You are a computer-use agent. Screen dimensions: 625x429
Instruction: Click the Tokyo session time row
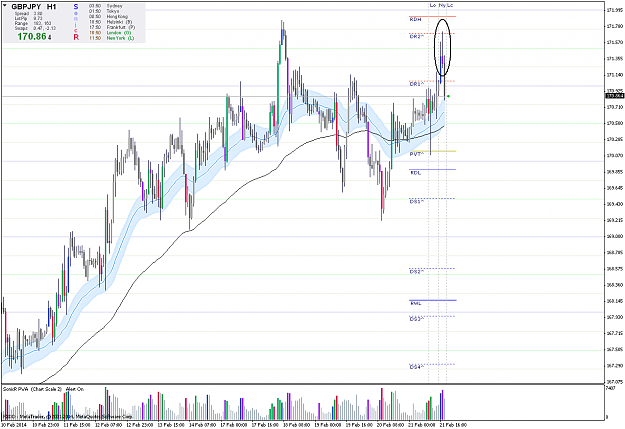(104, 11)
